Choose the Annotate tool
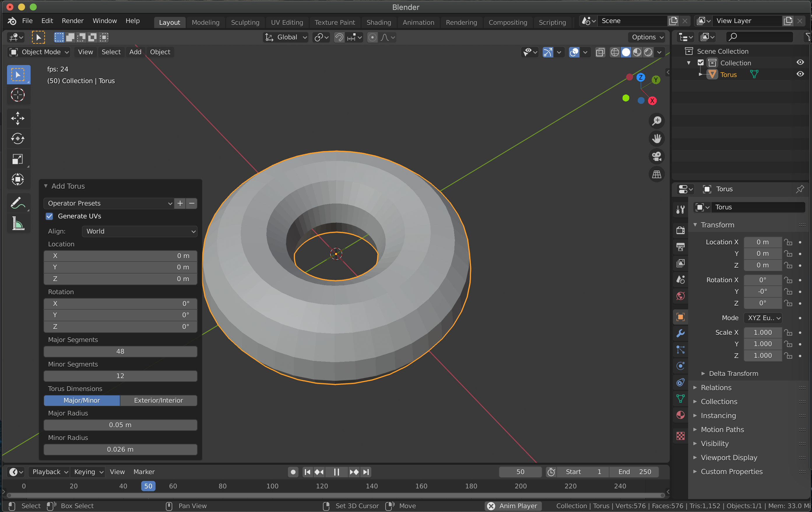Viewport: 812px width, 512px height. tap(17, 203)
